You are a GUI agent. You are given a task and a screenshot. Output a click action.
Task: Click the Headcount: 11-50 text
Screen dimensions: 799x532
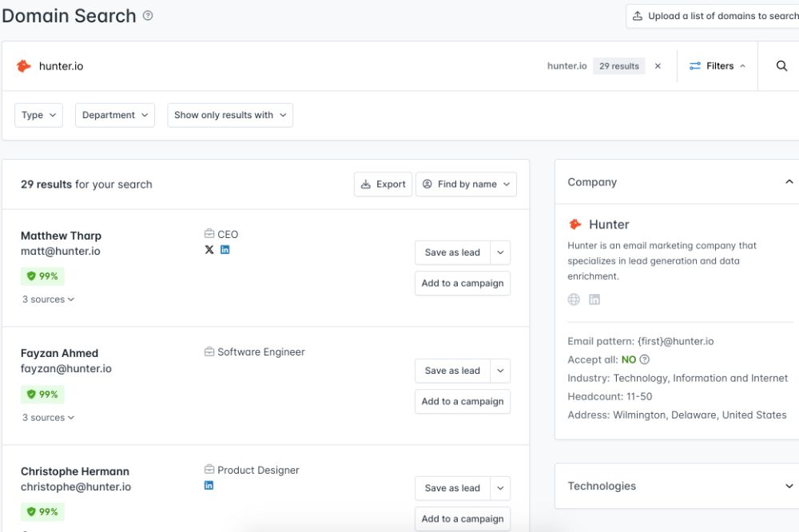click(610, 396)
